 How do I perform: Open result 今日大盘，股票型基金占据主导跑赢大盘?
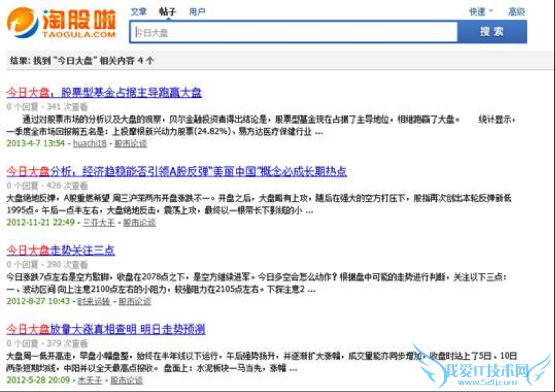click(104, 93)
